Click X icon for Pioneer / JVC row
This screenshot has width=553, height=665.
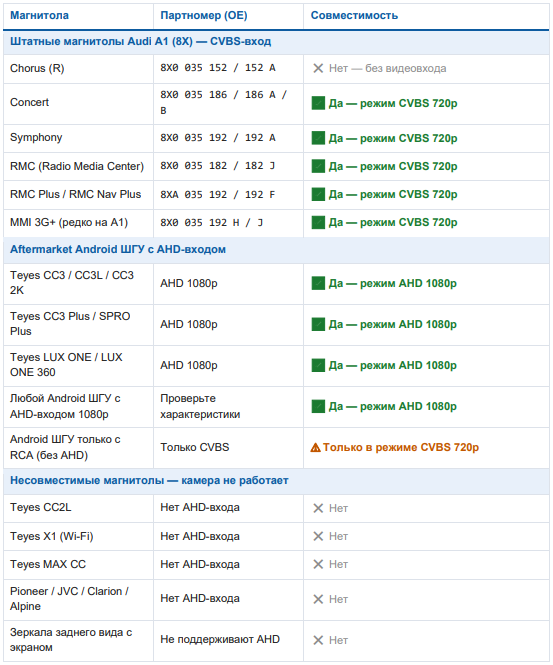pos(318,599)
